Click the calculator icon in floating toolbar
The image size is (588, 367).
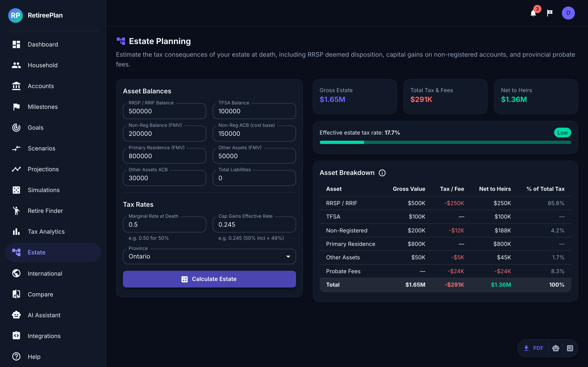[x=570, y=348]
